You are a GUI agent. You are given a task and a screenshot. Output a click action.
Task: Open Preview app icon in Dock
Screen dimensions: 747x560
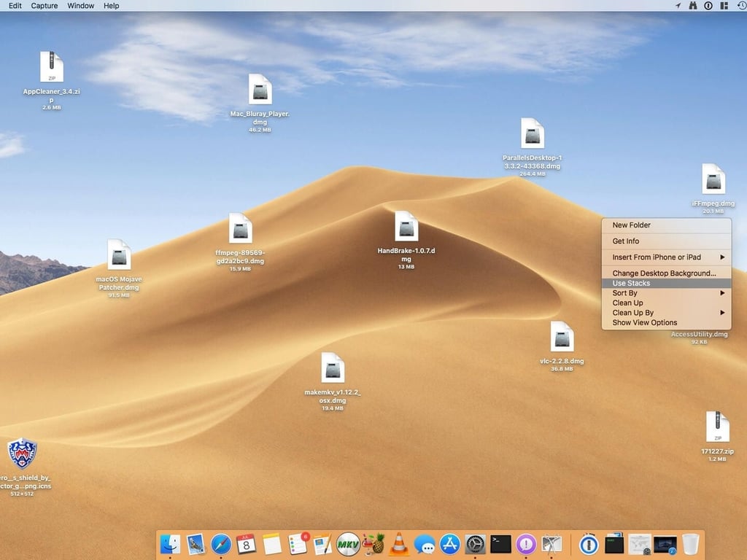(x=196, y=544)
